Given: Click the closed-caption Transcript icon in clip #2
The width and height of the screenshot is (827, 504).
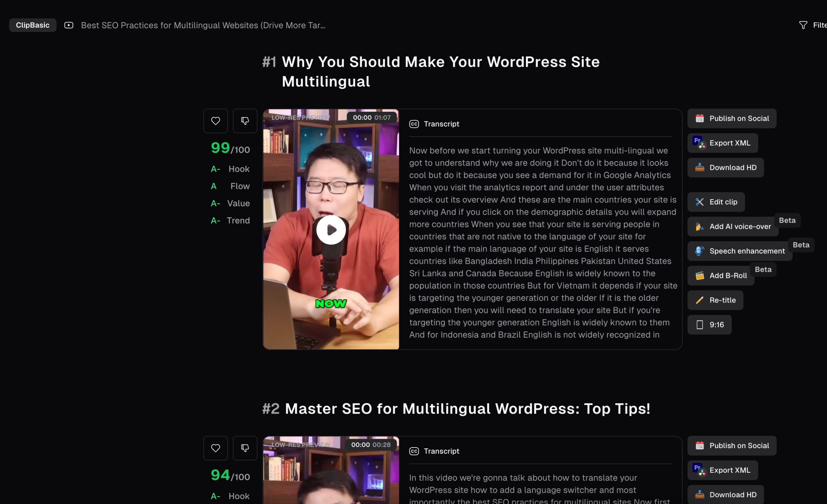Looking at the screenshot, I should pos(414,451).
